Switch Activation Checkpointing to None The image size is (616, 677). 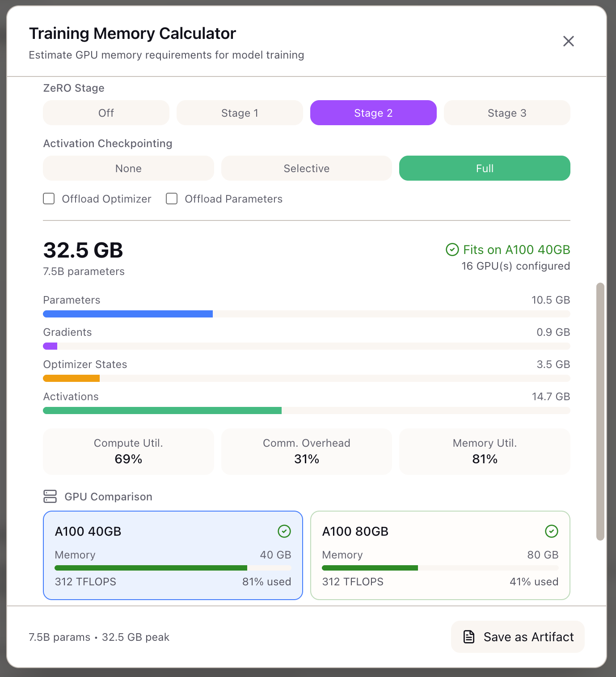tap(128, 168)
